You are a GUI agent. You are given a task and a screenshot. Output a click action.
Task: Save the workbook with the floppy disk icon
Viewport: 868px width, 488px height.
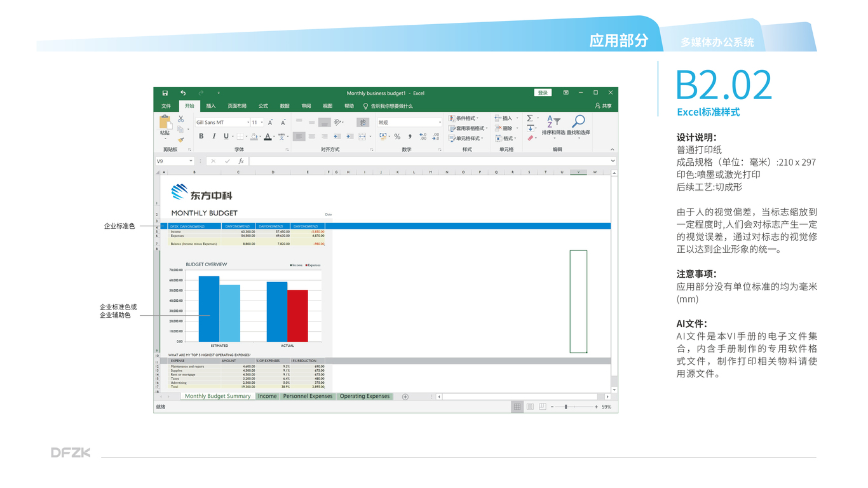pos(165,93)
